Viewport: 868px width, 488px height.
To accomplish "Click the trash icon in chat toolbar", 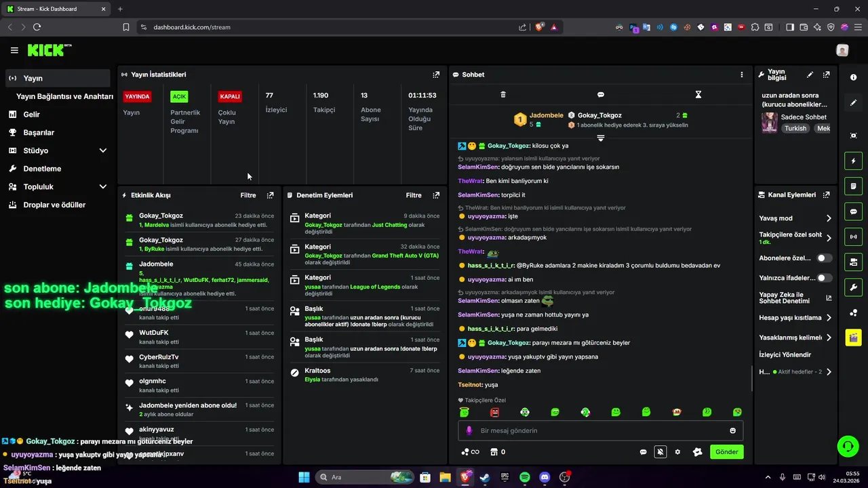I will point(503,94).
